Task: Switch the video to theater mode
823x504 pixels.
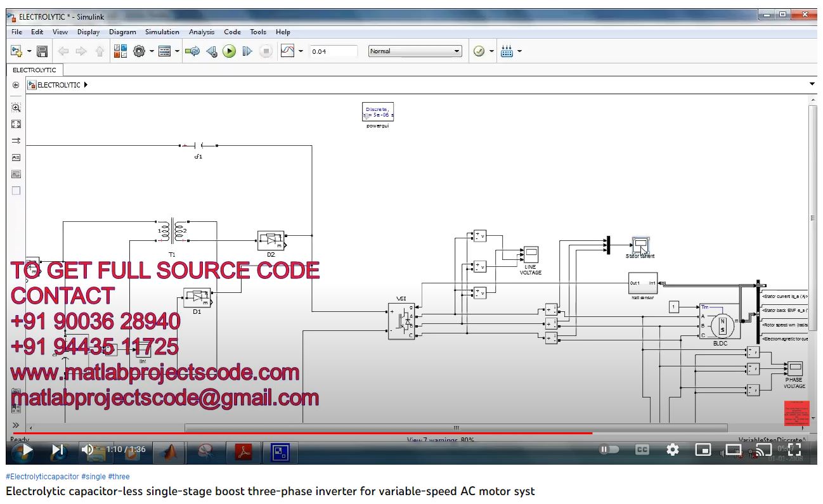Action: click(734, 449)
